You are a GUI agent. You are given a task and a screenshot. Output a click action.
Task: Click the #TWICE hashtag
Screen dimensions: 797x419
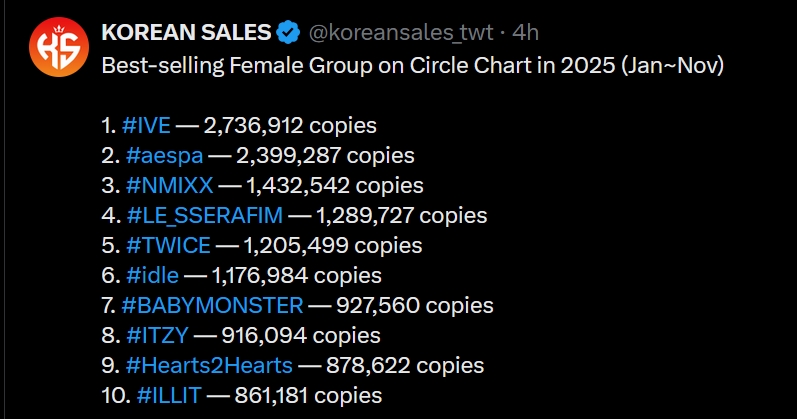coord(170,246)
